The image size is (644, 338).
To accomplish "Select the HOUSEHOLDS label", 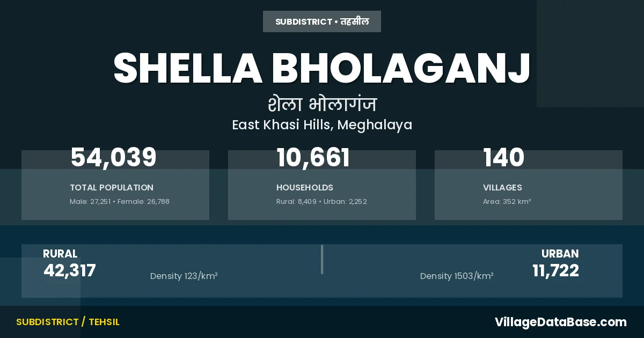I will point(305,188).
